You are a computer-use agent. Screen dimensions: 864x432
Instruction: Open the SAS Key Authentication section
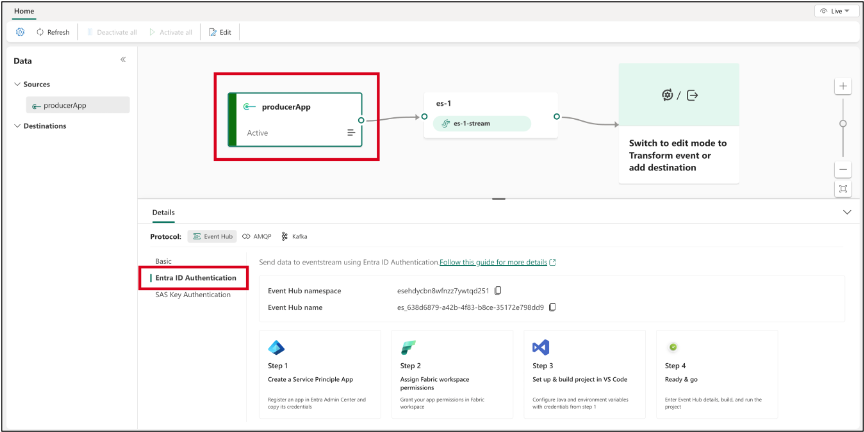tap(193, 295)
